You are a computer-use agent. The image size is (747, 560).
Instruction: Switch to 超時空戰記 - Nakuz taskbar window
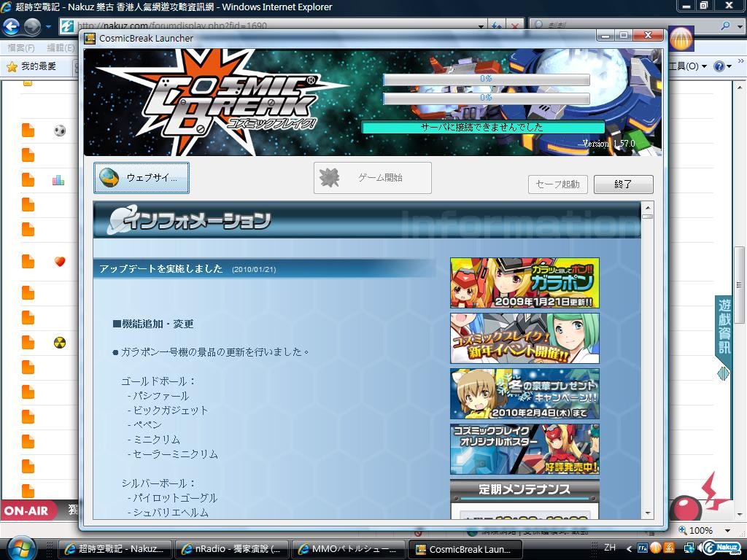[115, 549]
